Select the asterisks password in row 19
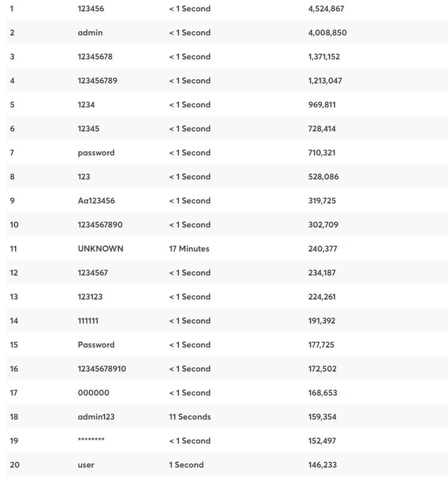Image resolution: width=448 pixels, height=479 pixels. pos(91,439)
